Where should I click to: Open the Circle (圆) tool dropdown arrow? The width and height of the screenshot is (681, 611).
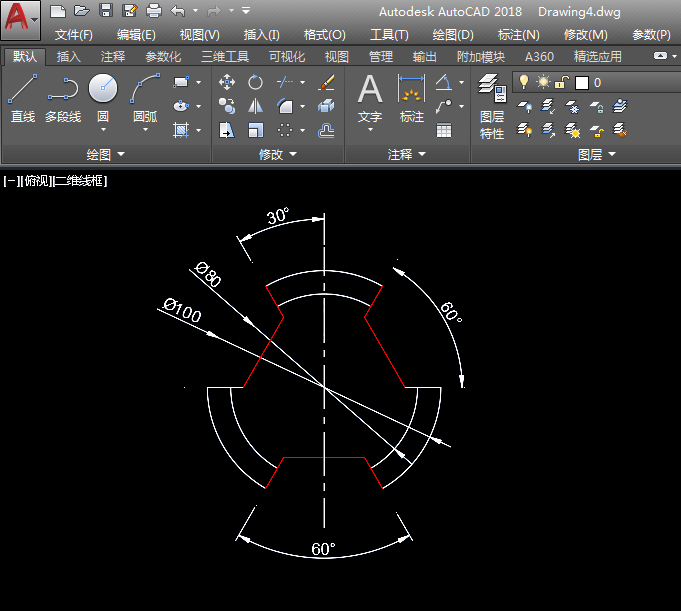[x=103, y=130]
